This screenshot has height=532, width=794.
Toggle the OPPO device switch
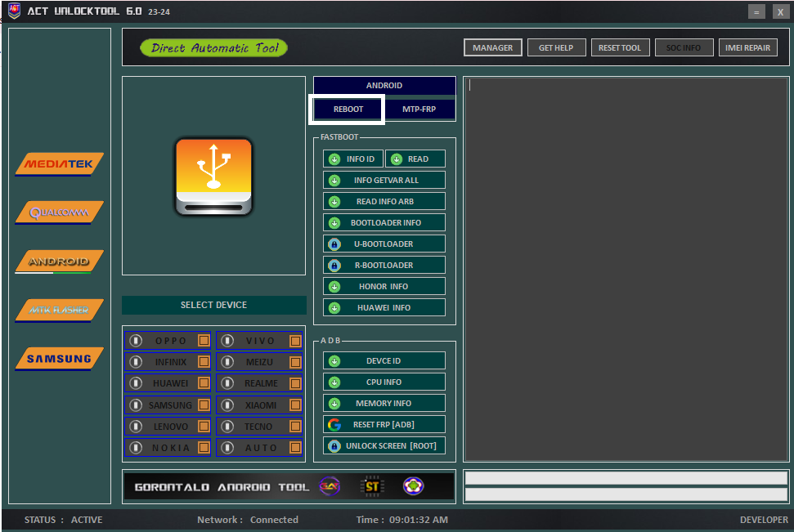tap(136, 341)
